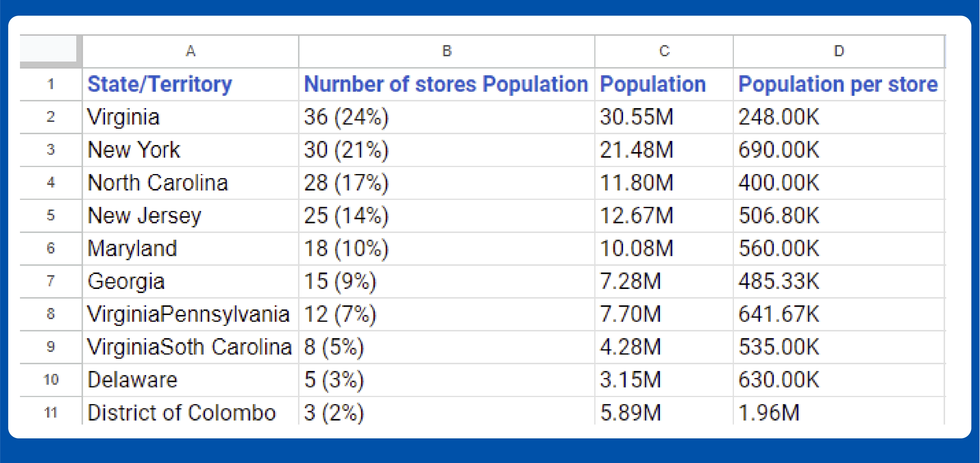Select row header 6
Image resolution: width=980 pixels, height=463 pixels.
point(50,248)
